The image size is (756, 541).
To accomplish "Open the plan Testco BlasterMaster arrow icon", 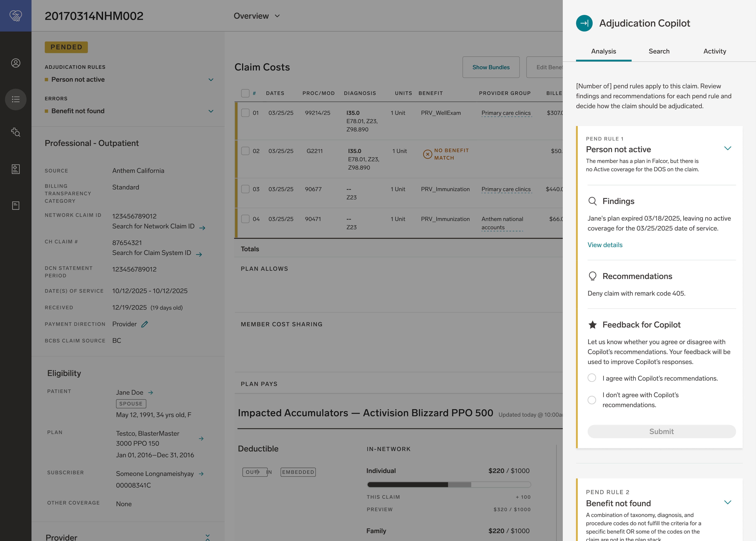I will pos(201,438).
